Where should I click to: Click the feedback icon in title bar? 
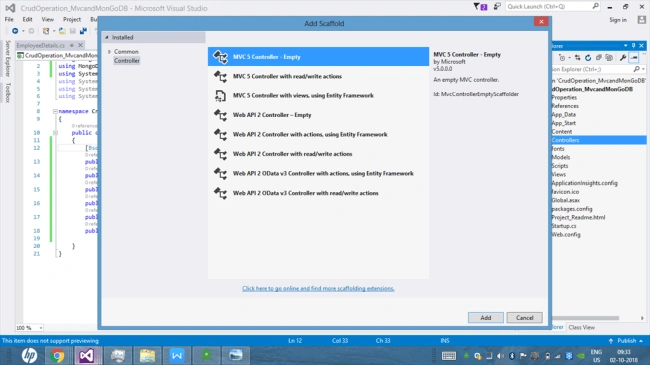[x=497, y=7]
